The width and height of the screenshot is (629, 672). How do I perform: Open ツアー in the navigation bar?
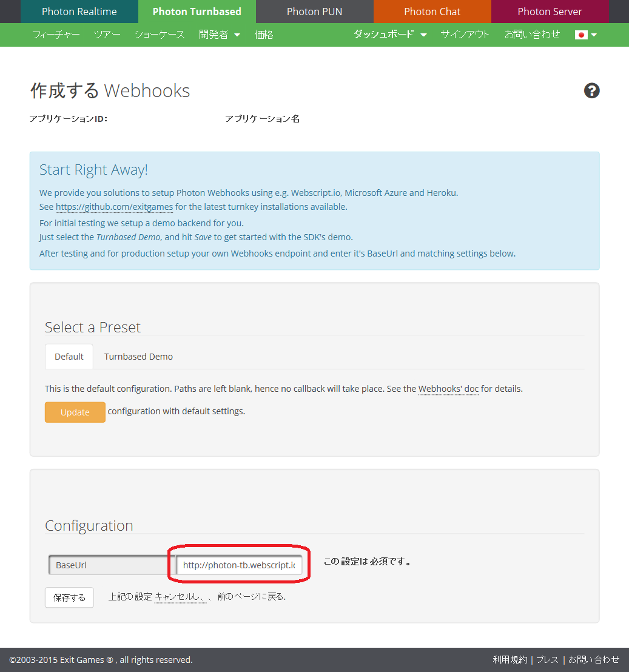click(107, 35)
